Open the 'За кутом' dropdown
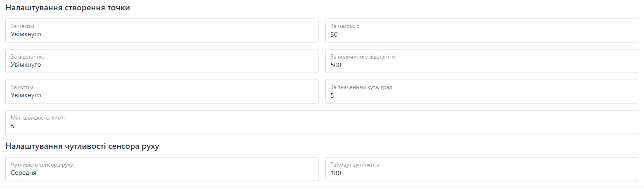Image resolution: width=644 pixels, height=188 pixels. [162, 92]
